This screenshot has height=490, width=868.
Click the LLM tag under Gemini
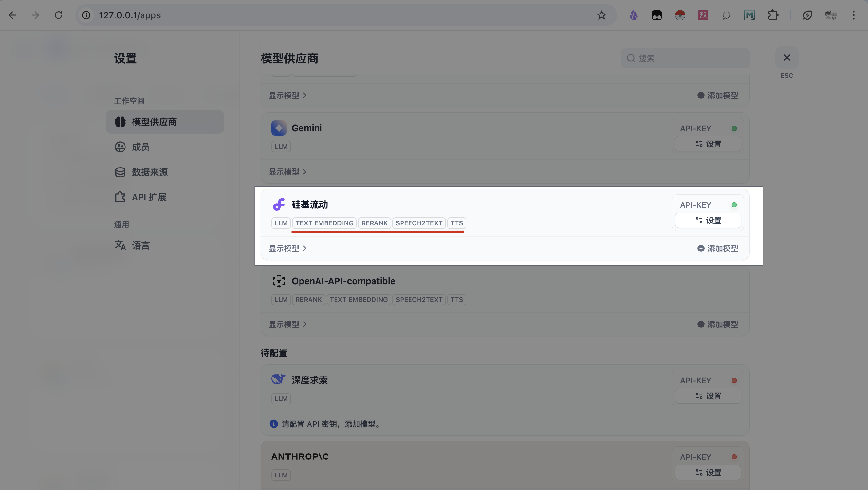(x=281, y=147)
